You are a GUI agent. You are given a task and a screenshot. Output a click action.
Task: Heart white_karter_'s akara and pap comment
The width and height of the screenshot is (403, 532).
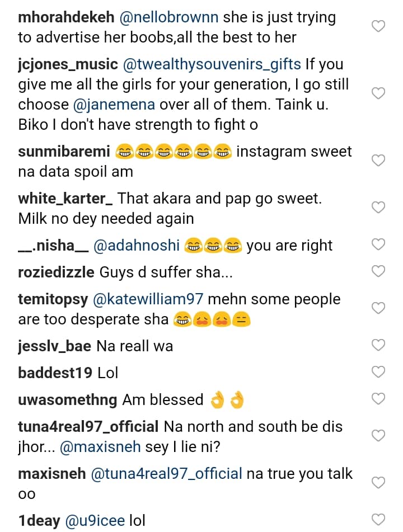378,208
